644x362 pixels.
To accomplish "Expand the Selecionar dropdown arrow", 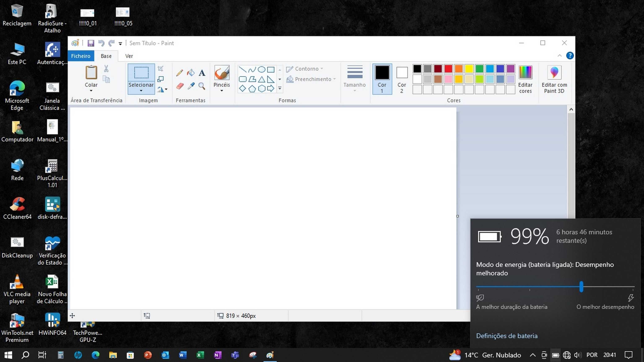I will pos(141,91).
